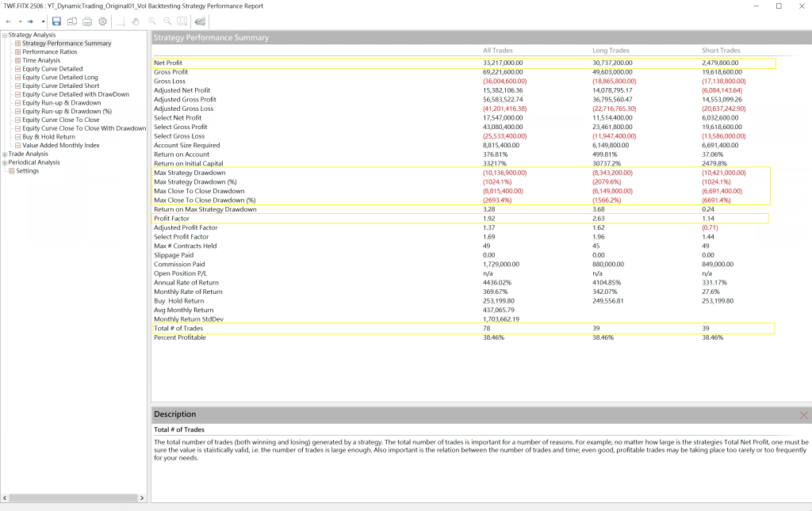Screen dimensions: 812x511
Task: Click the zoom in magnifier icon
Action: (151, 21)
